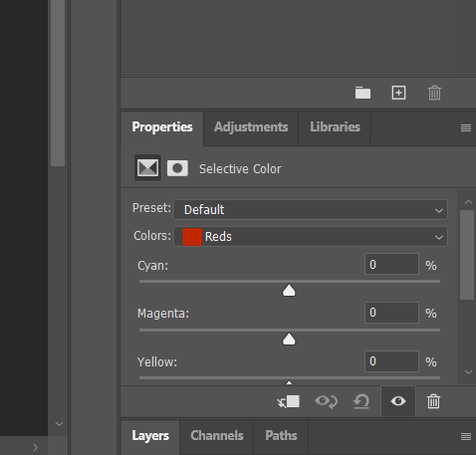This screenshot has width=476, height=455.
Task: Select the Selective Color adjustment icon
Action: point(147,168)
